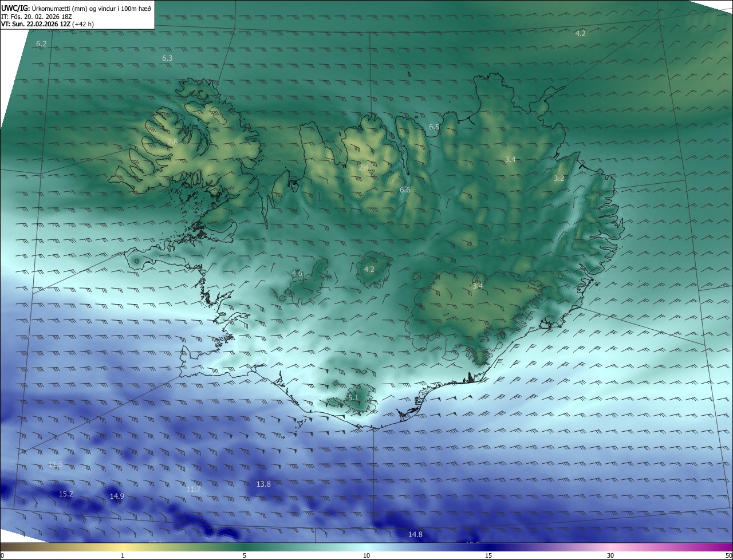This screenshot has height=560, width=733.
Task: Click the 11.7 value over the ocean
Action: click(194, 489)
